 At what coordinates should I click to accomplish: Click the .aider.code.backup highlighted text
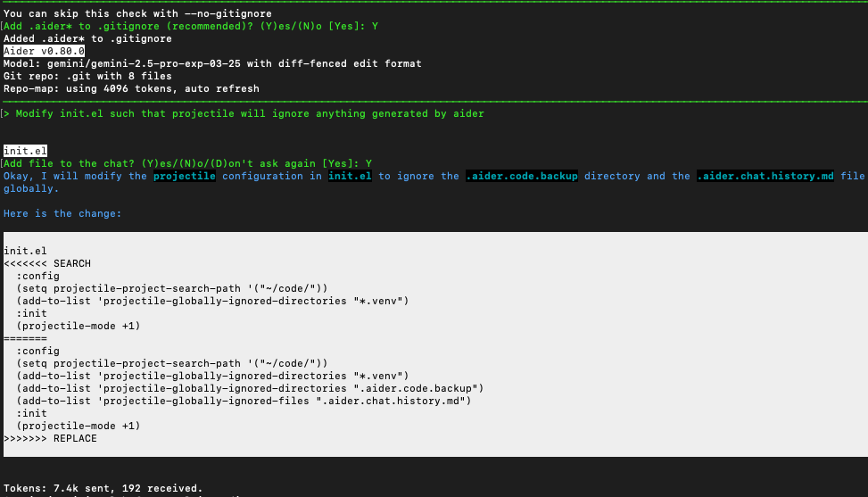click(522, 176)
